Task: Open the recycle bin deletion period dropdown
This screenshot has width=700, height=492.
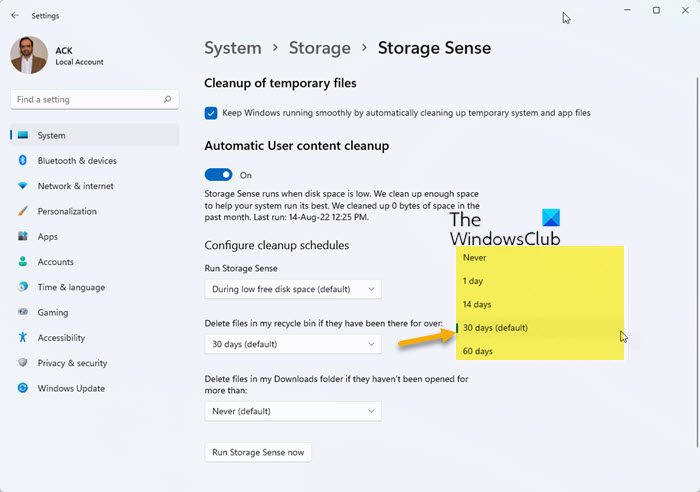Action: click(x=292, y=344)
